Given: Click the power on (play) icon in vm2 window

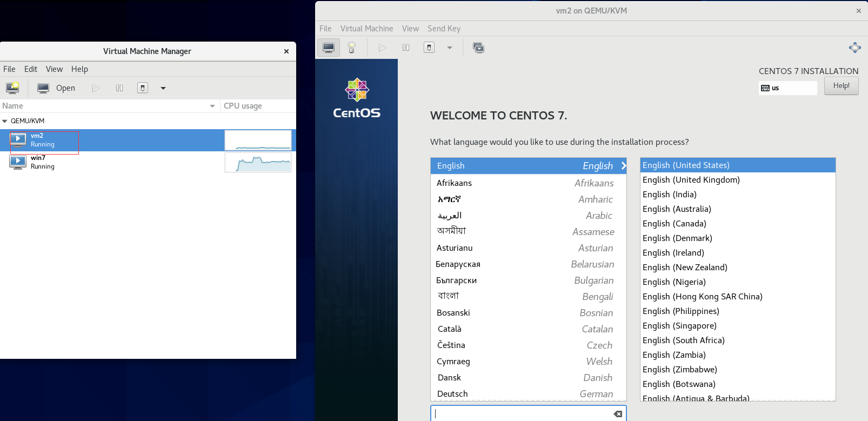Looking at the screenshot, I should 382,48.
